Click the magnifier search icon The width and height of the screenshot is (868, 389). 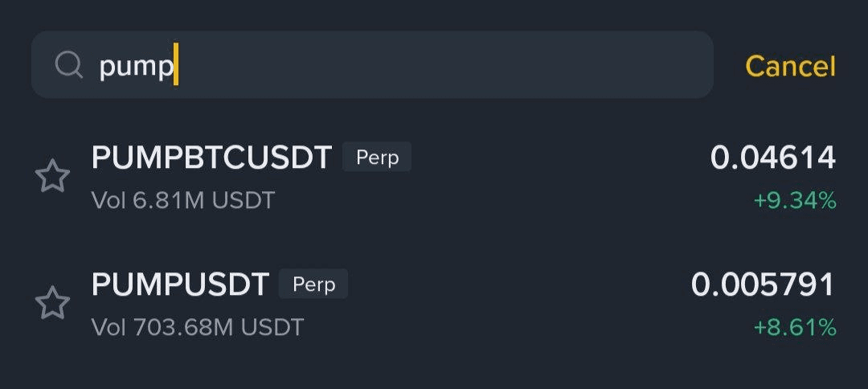[x=68, y=65]
